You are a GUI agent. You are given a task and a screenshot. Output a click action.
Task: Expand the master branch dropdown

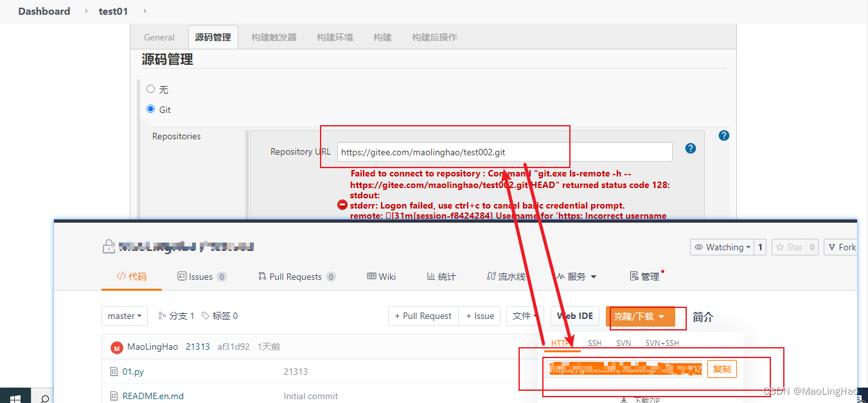(125, 316)
